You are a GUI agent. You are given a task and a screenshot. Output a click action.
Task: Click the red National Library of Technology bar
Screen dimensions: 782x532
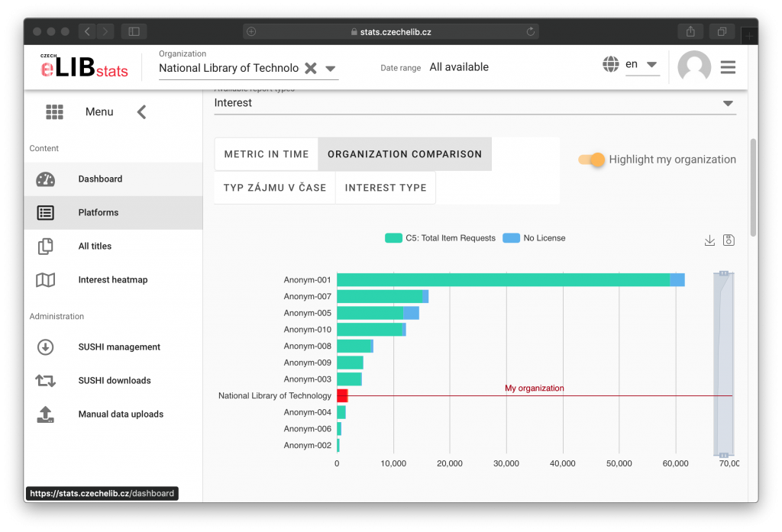[342, 396]
